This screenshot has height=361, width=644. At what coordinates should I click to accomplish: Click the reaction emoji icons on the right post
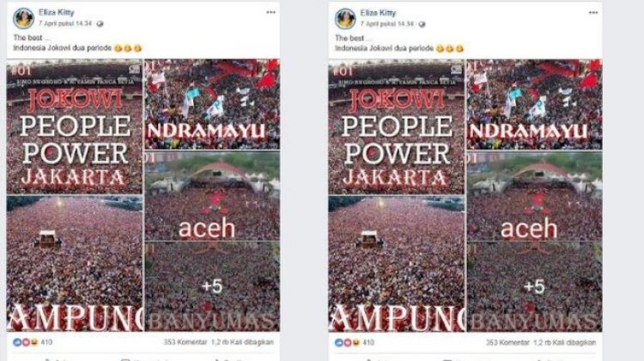tap(348, 342)
